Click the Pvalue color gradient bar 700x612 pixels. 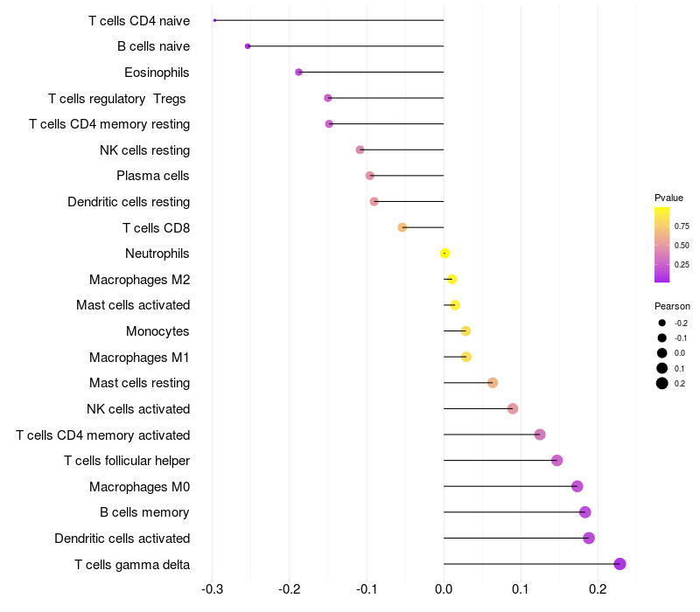coord(662,245)
